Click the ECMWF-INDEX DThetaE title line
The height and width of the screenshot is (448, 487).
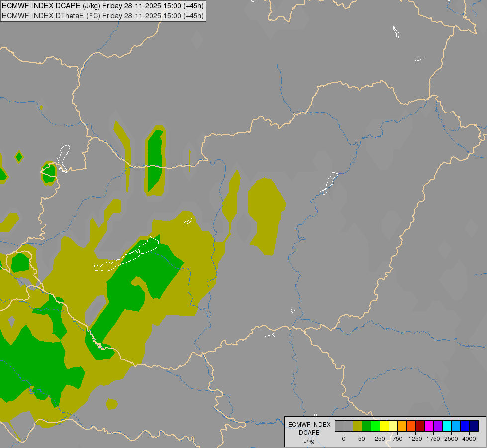pos(103,16)
